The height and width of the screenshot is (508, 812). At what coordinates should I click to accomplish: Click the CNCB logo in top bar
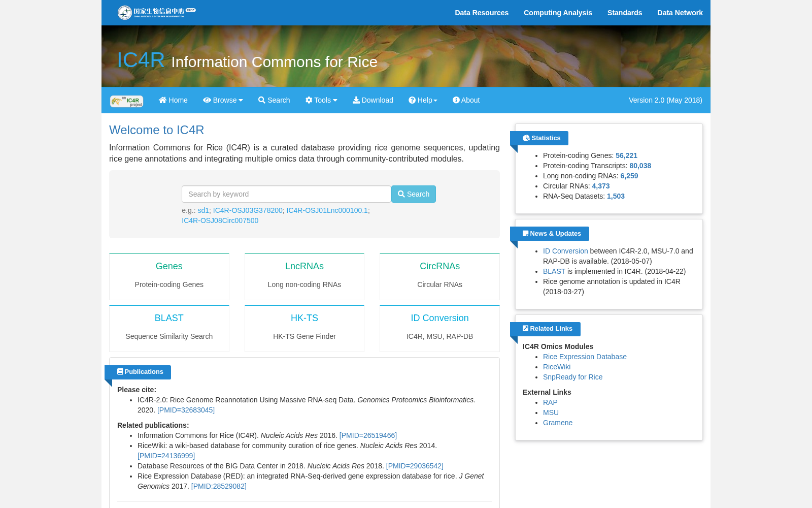156,12
